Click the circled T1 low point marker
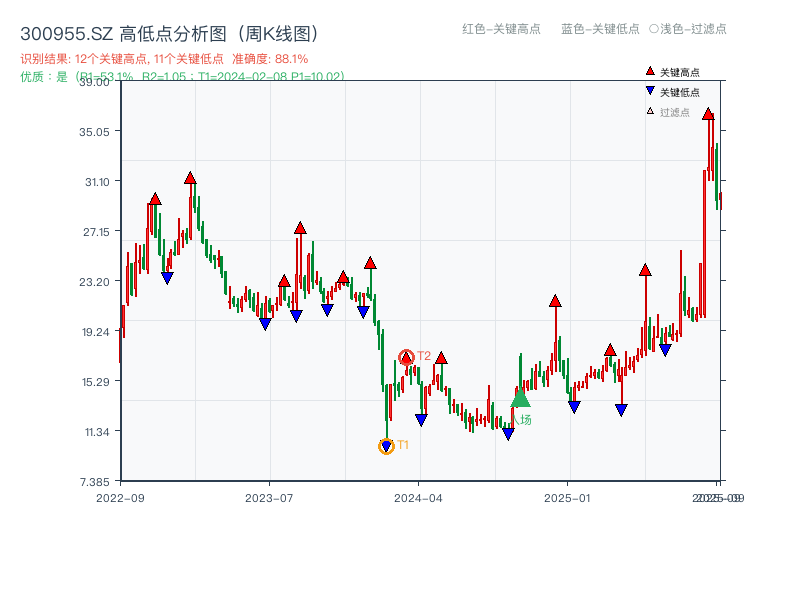The image size is (800, 600). pyautogui.click(x=386, y=445)
